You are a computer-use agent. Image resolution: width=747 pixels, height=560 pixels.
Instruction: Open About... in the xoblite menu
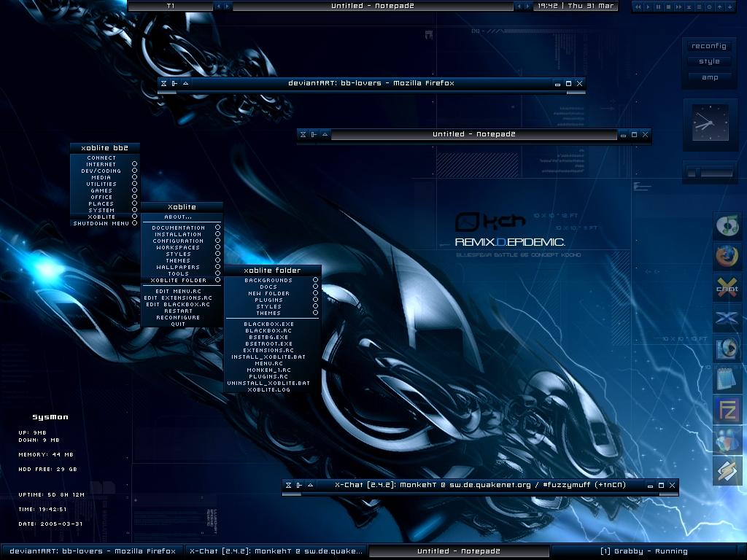click(182, 217)
